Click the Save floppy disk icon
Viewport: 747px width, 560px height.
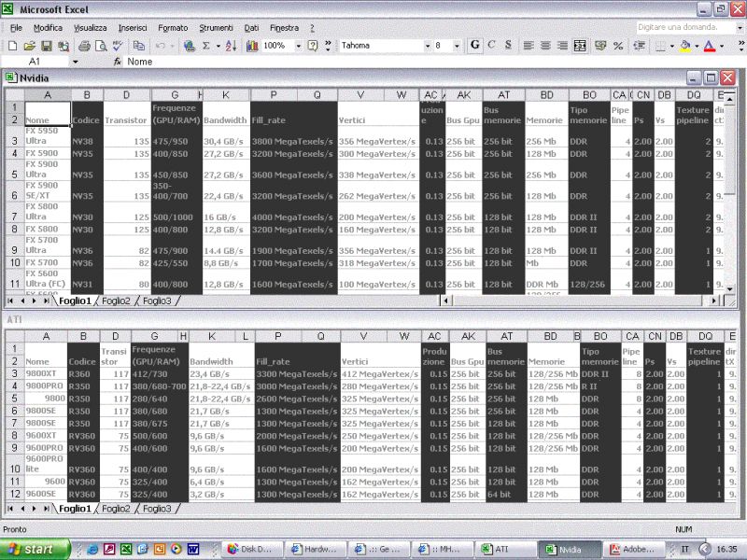[46, 45]
